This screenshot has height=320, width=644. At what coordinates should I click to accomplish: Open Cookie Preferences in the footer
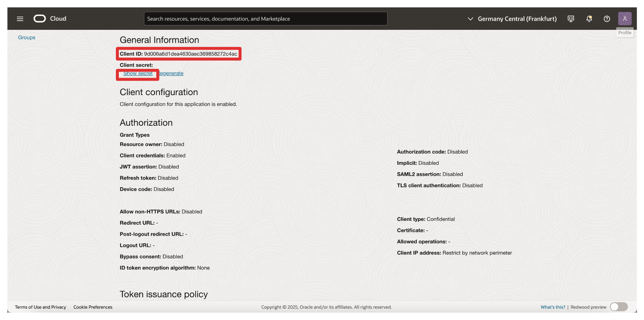93,307
